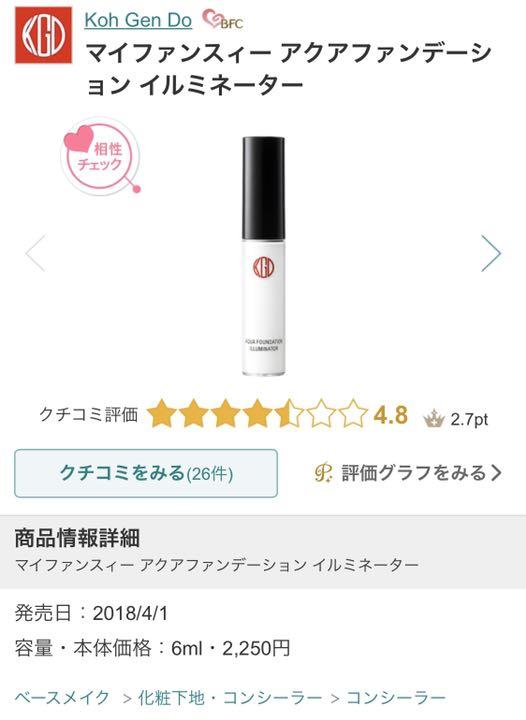Open the Koh Gen Do brand link
The width and height of the screenshot is (526, 720).
(138, 20)
